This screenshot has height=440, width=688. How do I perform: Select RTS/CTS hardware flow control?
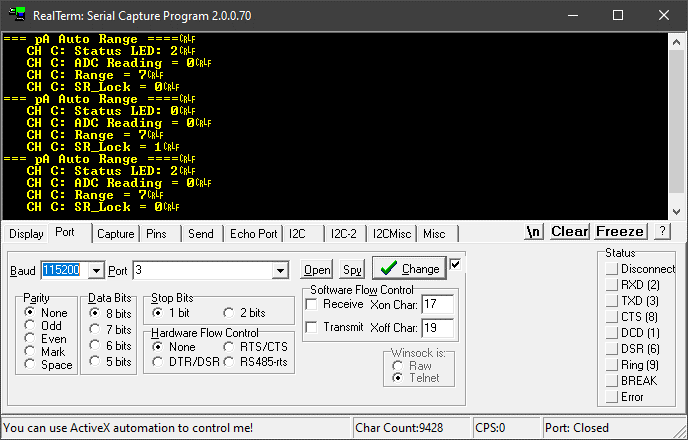pyautogui.click(x=228, y=347)
